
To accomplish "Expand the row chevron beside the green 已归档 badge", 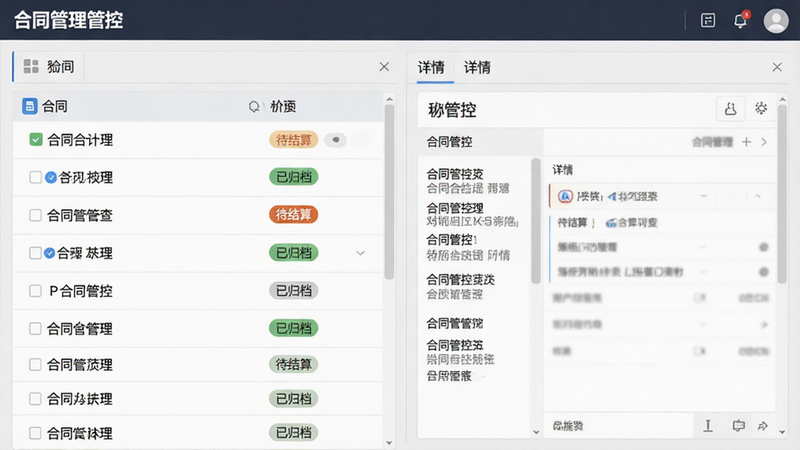I will [x=360, y=253].
